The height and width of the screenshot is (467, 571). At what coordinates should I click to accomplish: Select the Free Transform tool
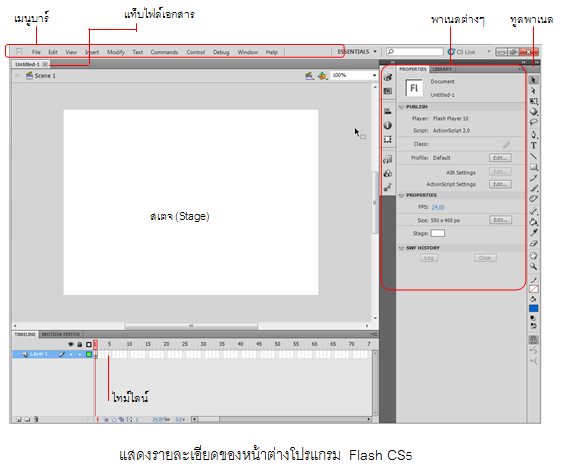[x=533, y=101]
